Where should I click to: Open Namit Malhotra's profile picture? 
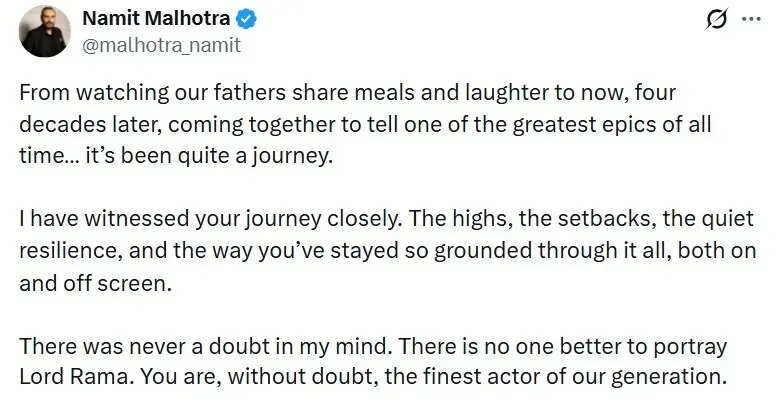tap(45, 31)
